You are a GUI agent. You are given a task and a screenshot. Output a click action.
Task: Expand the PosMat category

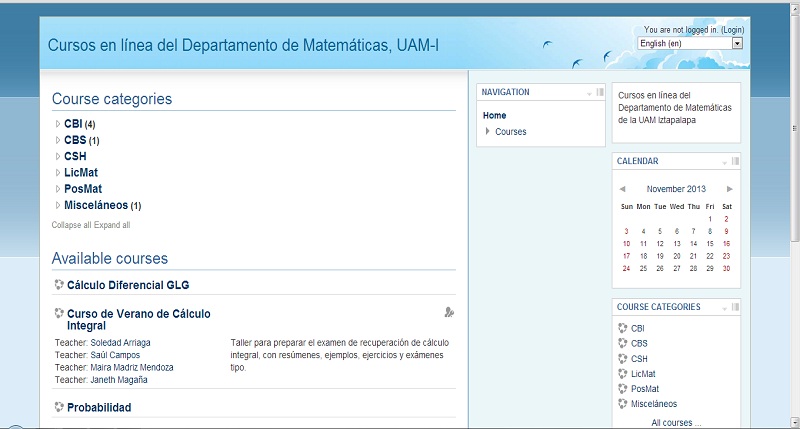(x=58, y=189)
